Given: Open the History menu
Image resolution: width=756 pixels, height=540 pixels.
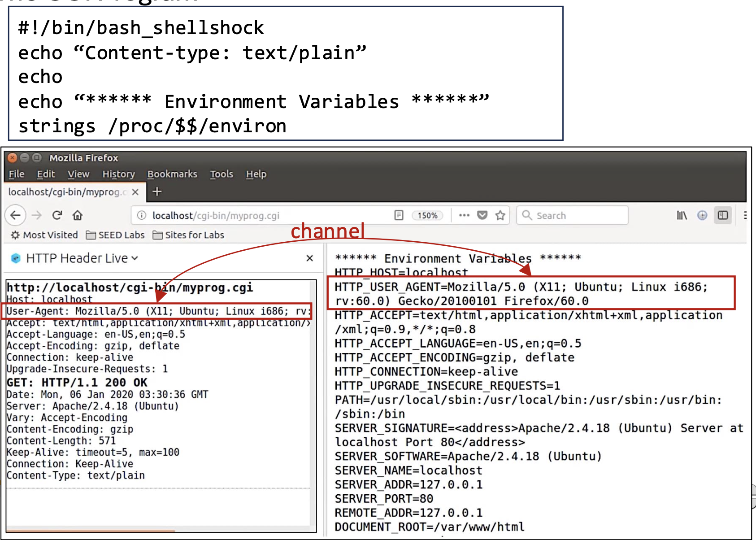Looking at the screenshot, I should (x=118, y=174).
